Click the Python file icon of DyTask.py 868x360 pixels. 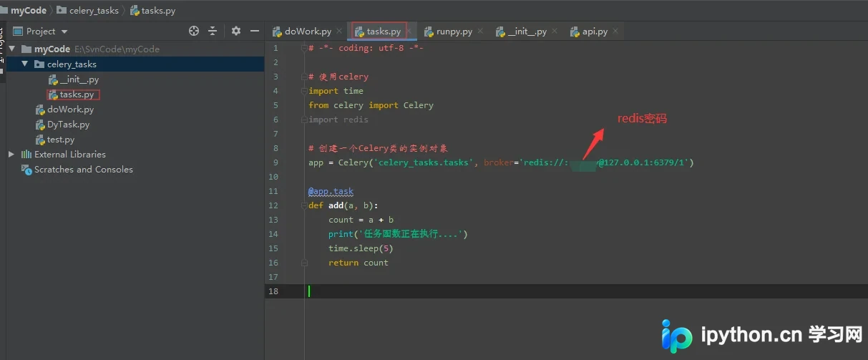coord(41,125)
